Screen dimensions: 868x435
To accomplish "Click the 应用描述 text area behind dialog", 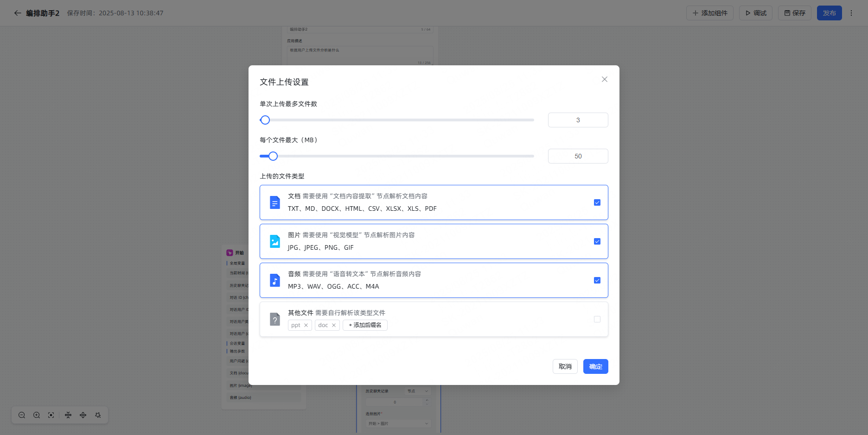I will coord(360,56).
